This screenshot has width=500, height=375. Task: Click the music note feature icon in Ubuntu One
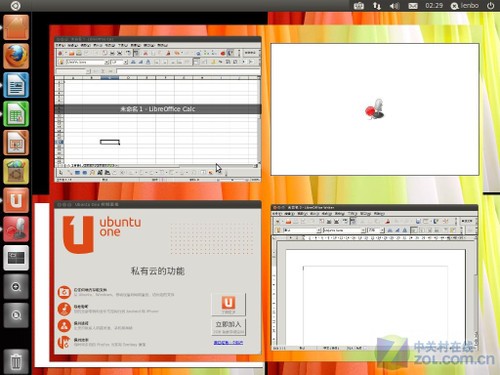[64, 309]
